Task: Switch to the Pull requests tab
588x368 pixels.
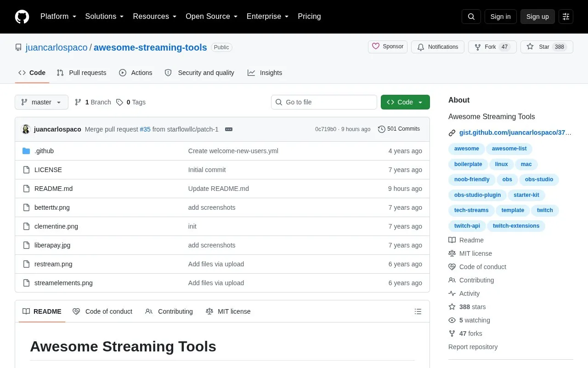Action: pyautogui.click(x=81, y=73)
